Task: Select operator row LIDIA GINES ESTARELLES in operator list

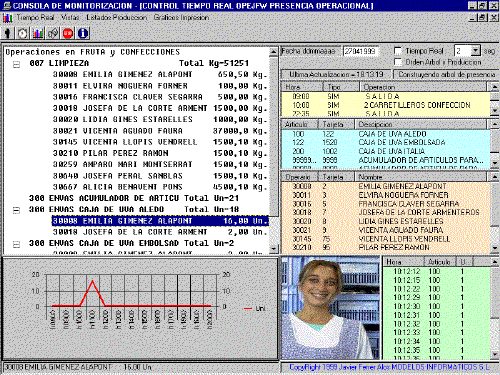Action: (x=386, y=221)
